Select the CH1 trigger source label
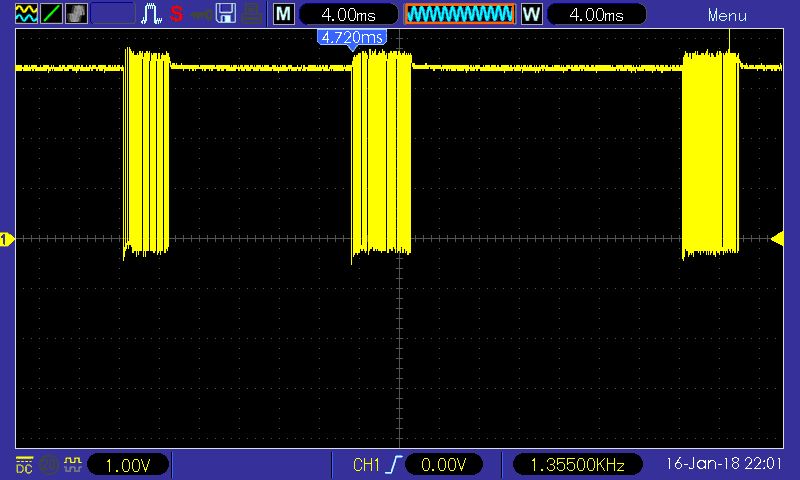 tap(366, 465)
